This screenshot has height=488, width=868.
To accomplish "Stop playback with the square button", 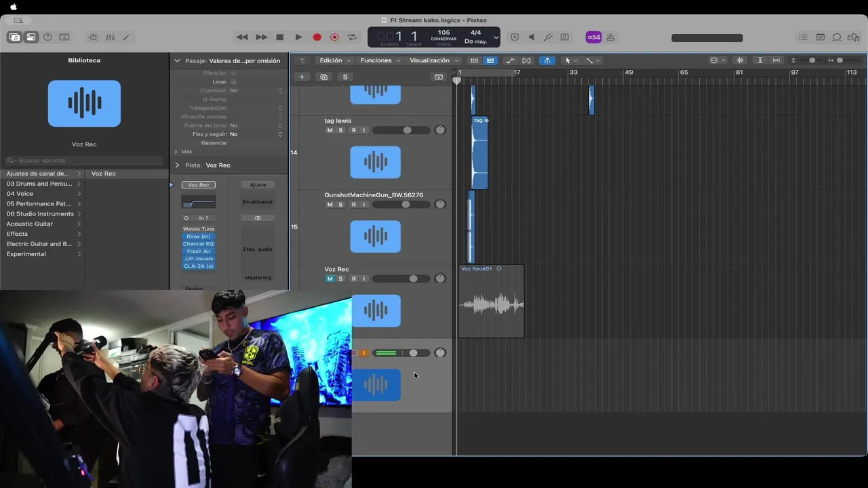I will pos(279,37).
